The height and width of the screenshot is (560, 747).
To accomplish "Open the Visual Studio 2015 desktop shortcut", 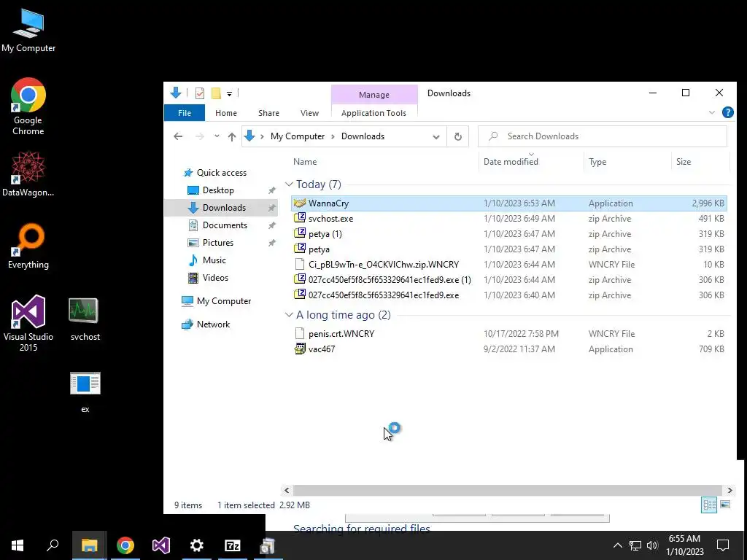I will pyautogui.click(x=28, y=323).
